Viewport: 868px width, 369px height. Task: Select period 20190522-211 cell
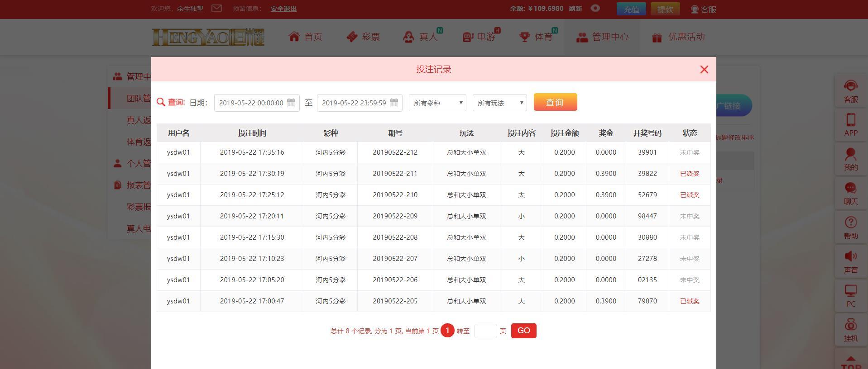395,174
